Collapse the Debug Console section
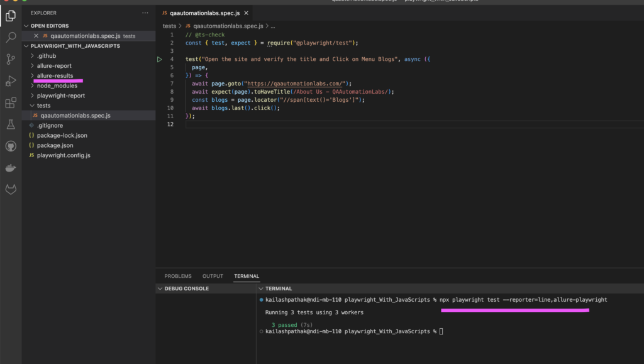Image resolution: width=644 pixels, height=364 pixels. 160,289
